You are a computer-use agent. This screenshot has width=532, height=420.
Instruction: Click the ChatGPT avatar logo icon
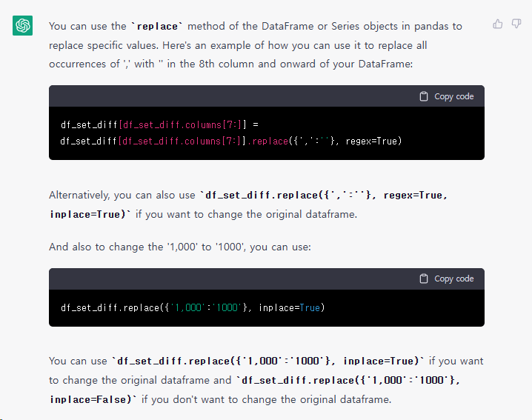pos(22,25)
